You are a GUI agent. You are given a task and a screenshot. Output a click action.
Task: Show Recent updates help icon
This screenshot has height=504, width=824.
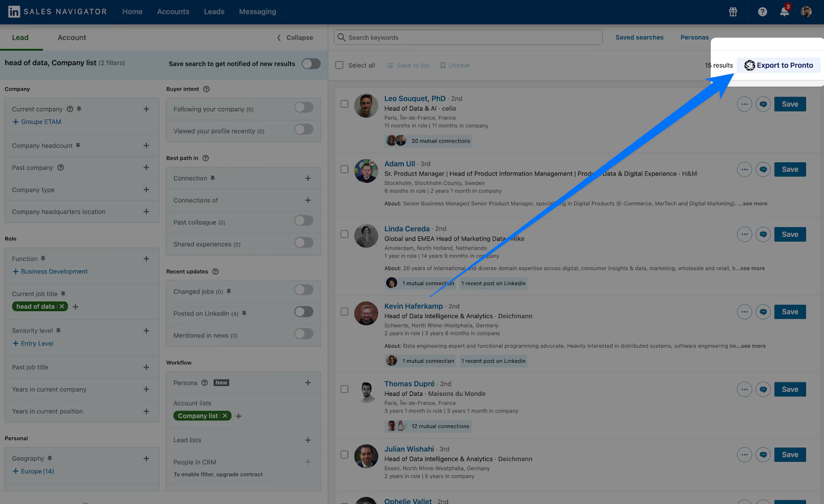[x=215, y=271]
